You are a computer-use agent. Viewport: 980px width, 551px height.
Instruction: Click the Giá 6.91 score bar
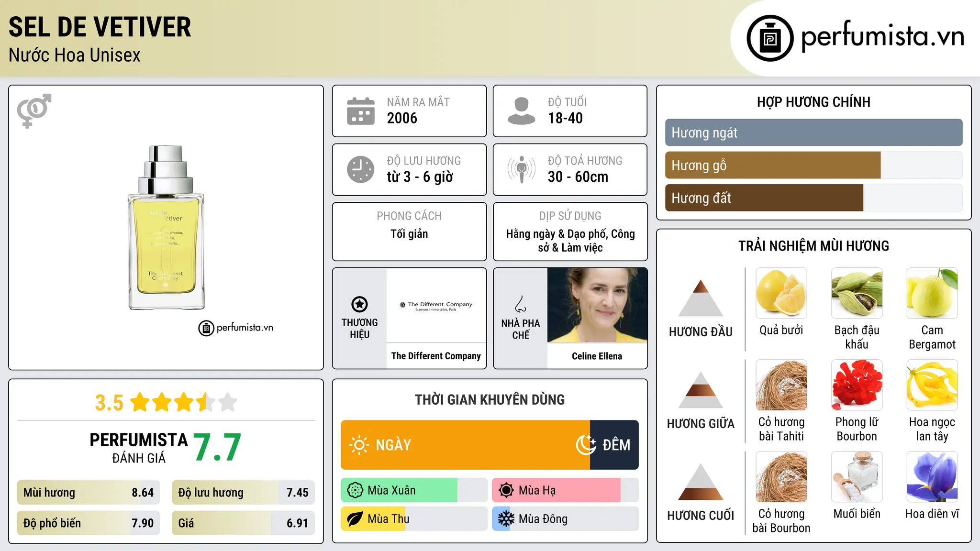click(243, 523)
